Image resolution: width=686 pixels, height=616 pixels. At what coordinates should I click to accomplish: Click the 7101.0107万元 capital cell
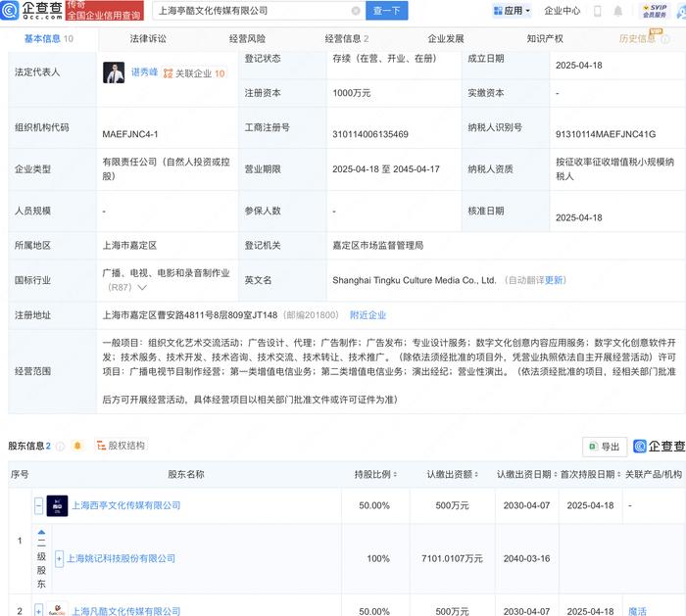pos(452,559)
